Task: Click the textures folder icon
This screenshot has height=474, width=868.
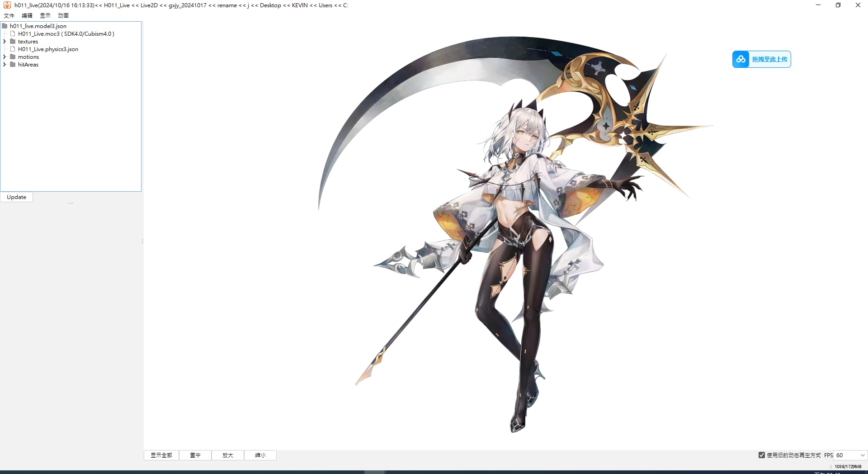Action: [13, 41]
